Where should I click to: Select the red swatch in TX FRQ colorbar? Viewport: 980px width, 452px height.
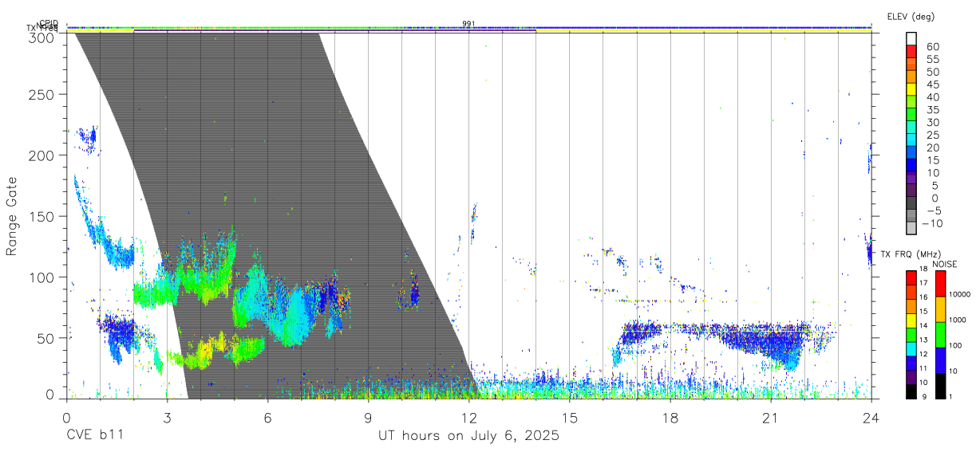[911, 277]
